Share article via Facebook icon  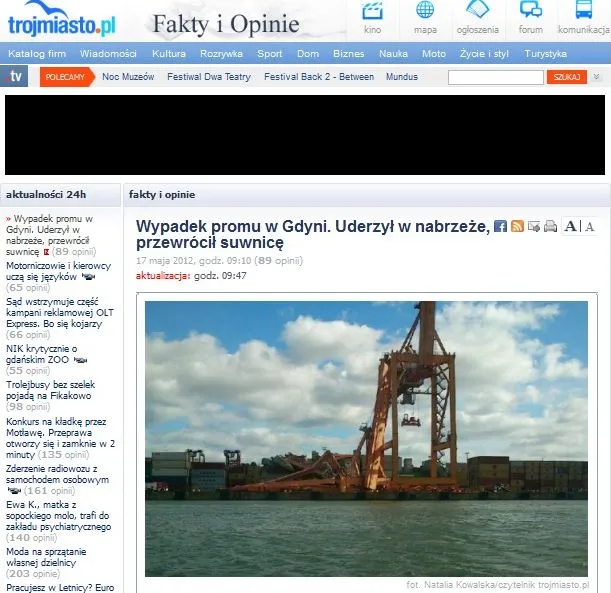[x=501, y=227]
